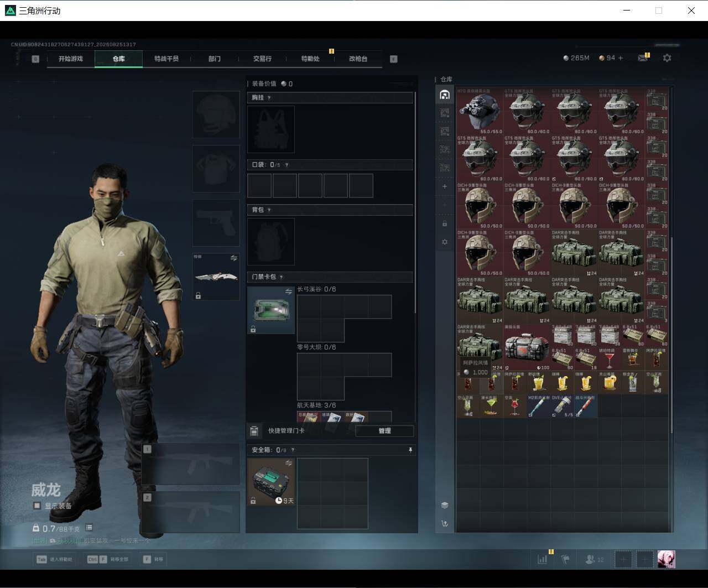Select the H70 night-vision helmet

click(480, 111)
